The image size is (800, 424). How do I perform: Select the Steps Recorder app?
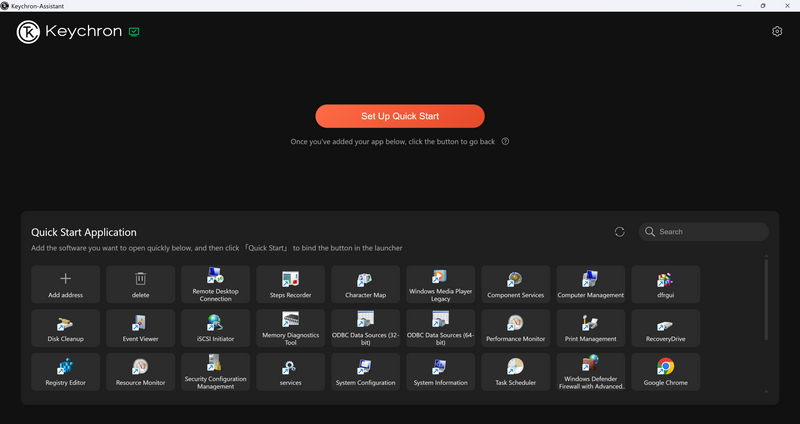(x=290, y=284)
